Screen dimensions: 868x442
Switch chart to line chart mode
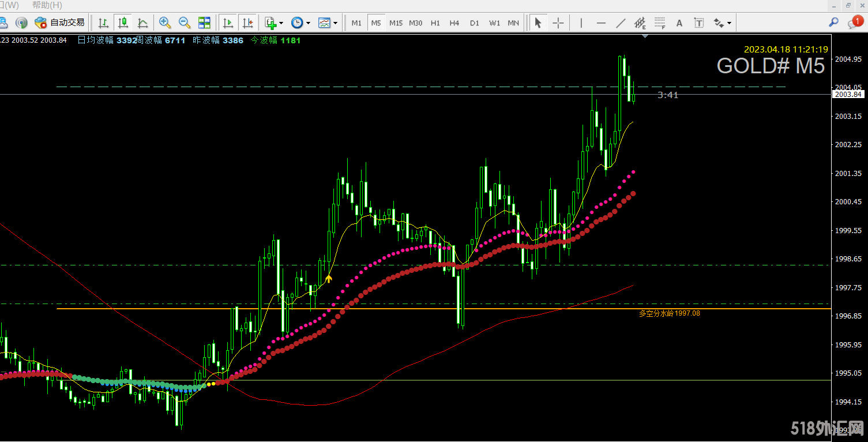click(x=142, y=23)
